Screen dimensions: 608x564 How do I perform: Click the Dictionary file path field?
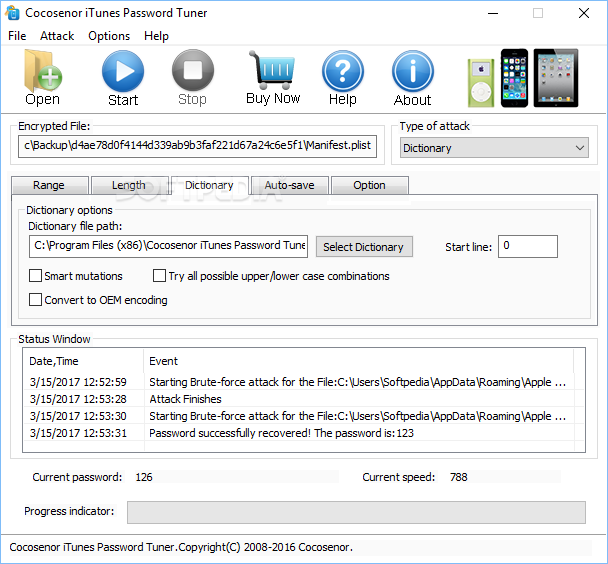click(168, 246)
